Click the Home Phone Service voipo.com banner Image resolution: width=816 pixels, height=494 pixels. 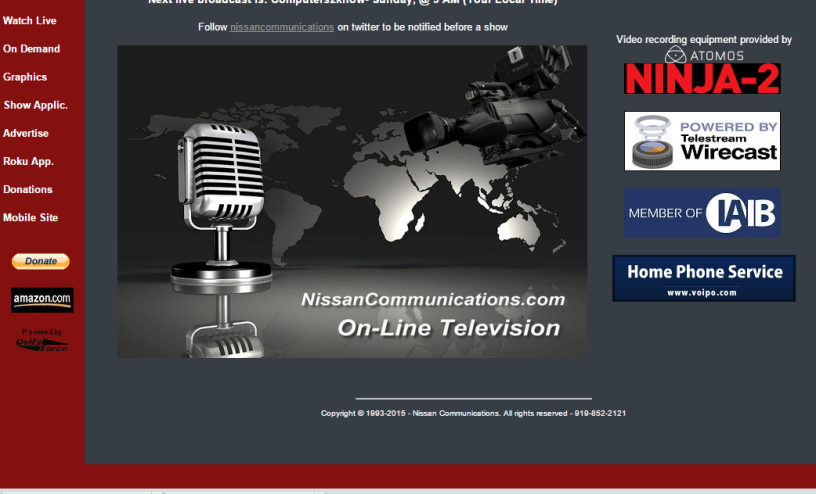704,278
